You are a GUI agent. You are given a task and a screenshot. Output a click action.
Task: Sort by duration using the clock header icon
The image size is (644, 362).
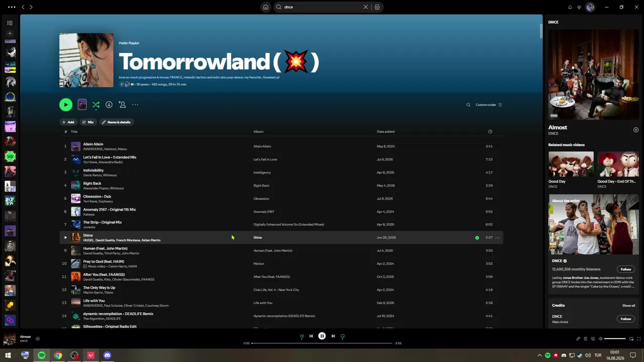(x=490, y=132)
